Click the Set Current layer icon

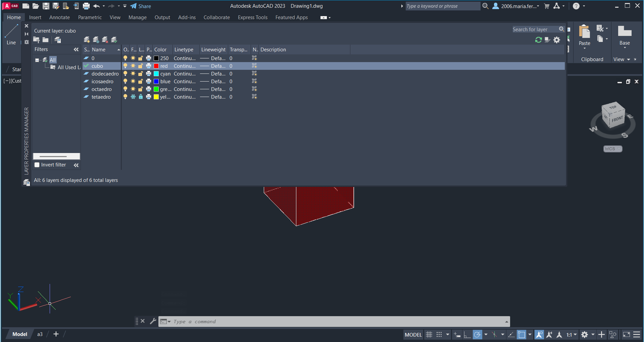(114, 40)
